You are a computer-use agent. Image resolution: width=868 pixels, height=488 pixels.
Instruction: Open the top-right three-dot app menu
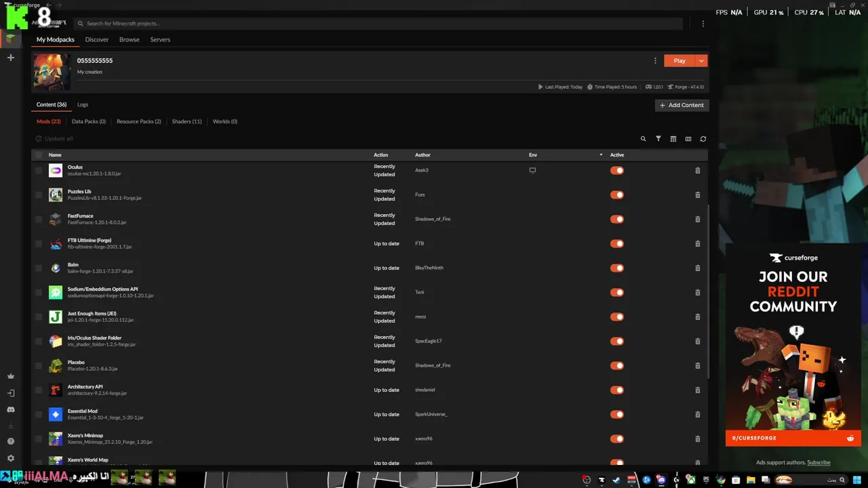coord(703,24)
